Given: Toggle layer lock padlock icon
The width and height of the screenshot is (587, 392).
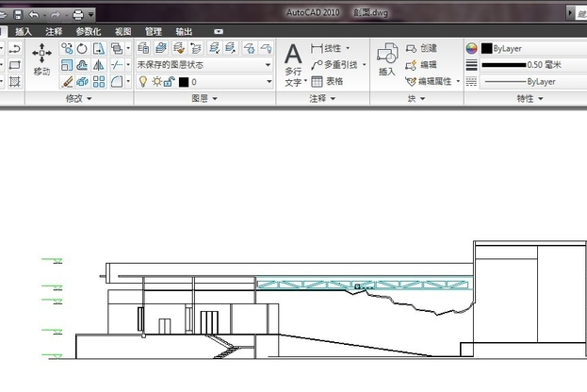Looking at the screenshot, I should [x=169, y=82].
